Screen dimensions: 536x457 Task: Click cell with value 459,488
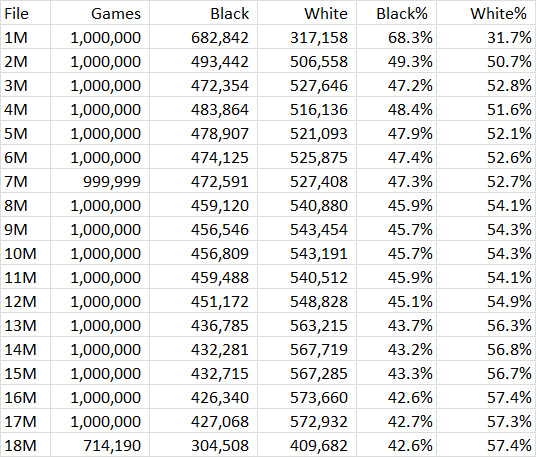pyautogui.click(x=203, y=277)
